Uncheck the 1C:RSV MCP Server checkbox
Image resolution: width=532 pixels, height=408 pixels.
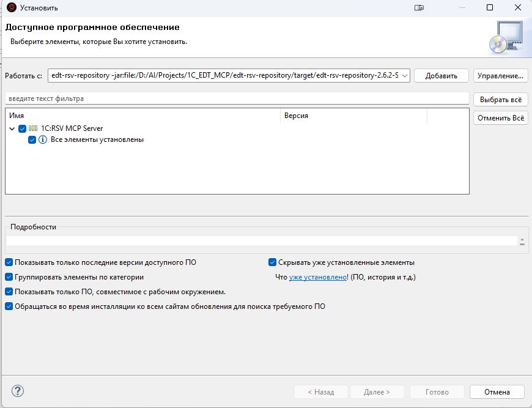(x=23, y=128)
